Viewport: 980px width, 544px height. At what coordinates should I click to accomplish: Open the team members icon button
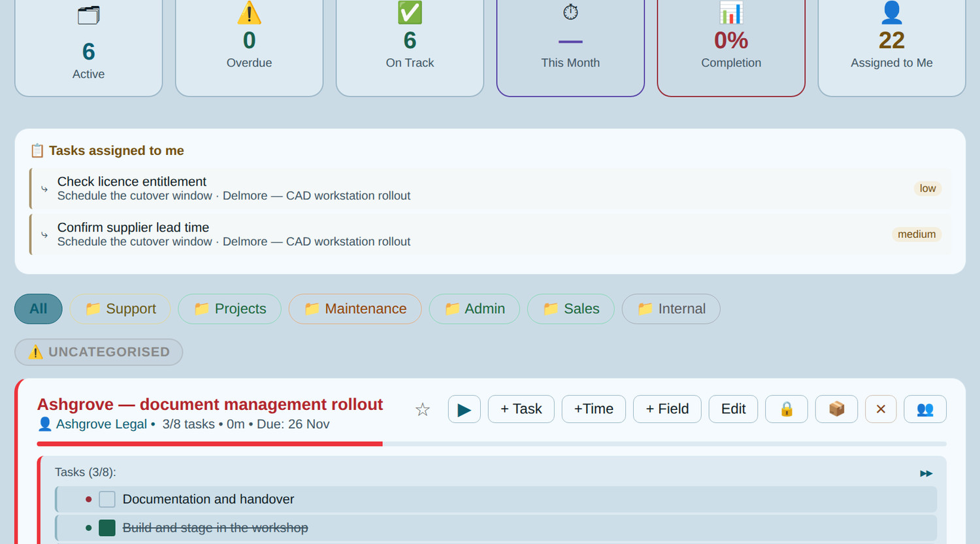tap(925, 409)
